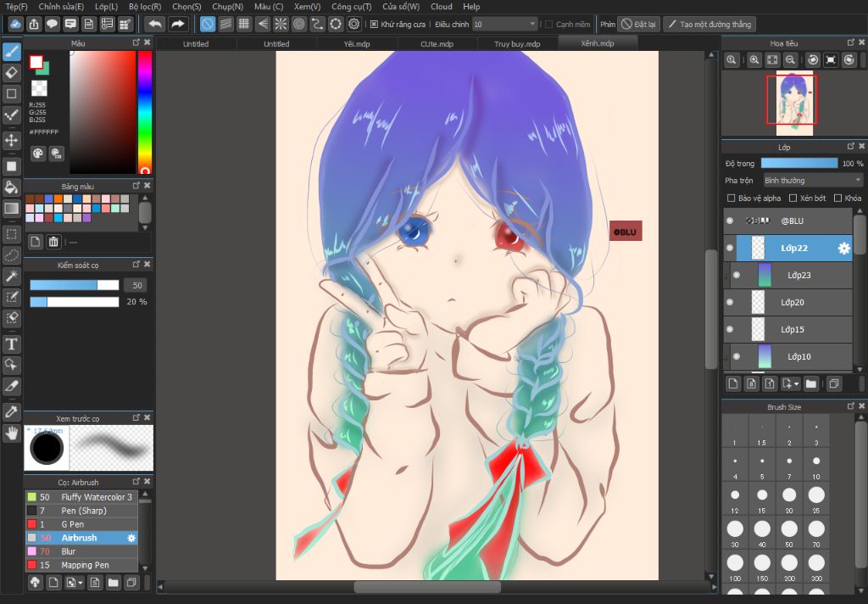Click the Đặt lại button
This screenshot has width=868, height=604.
tap(638, 25)
